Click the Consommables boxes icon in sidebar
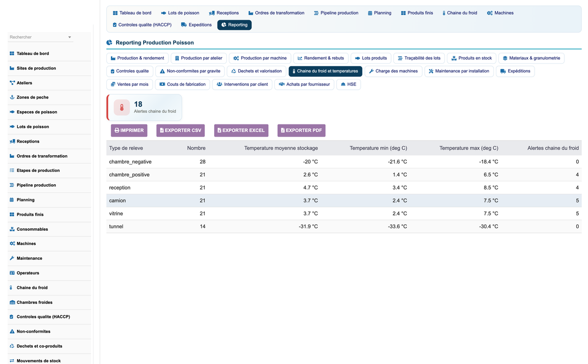 click(x=12, y=229)
